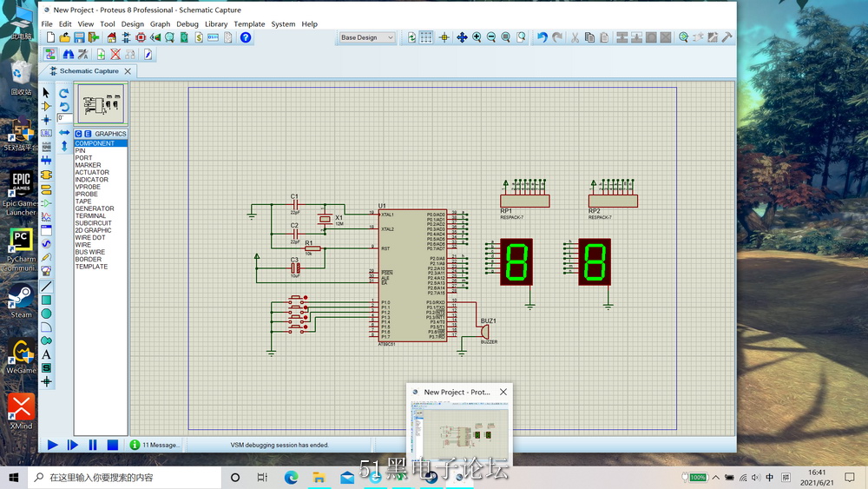The height and width of the screenshot is (489, 868).
Task: Click the 'C' create button in Graphics panel
Action: [x=78, y=134]
